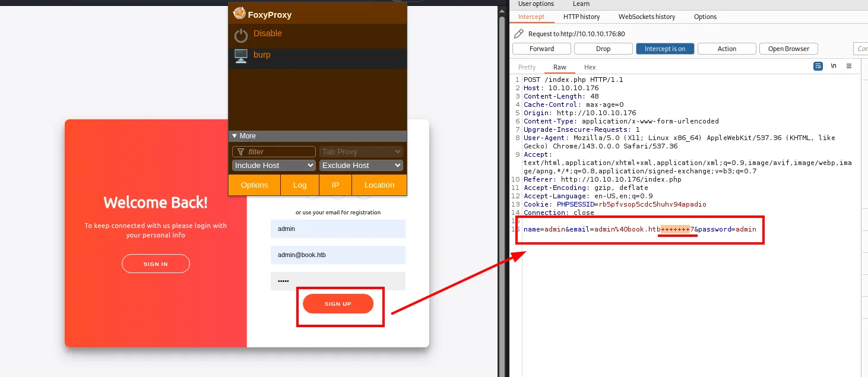This screenshot has height=377, width=868.
Task: Click the Welcome Back! heading
Action: coord(156,202)
